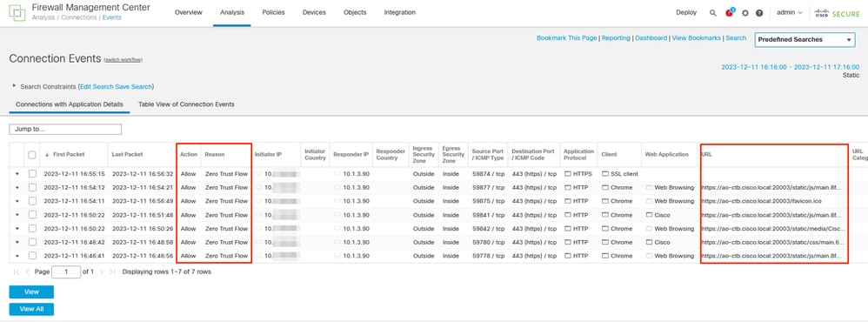Expand details for the 16:55:15 row
Image resolution: width=868 pixels, height=322 pixels.
click(17, 174)
